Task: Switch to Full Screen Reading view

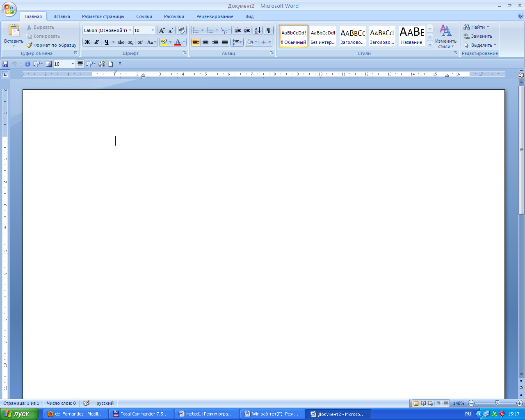Action: click(x=423, y=403)
